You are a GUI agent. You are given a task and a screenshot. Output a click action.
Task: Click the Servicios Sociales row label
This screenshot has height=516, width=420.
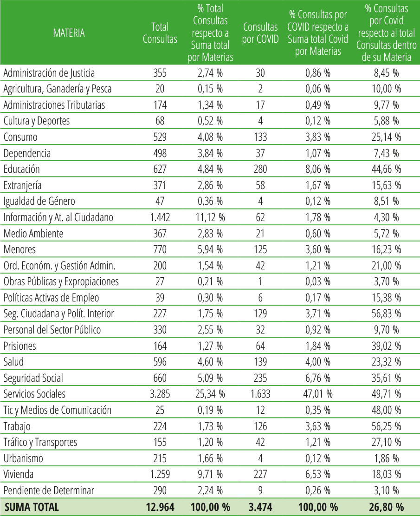(34, 394)
